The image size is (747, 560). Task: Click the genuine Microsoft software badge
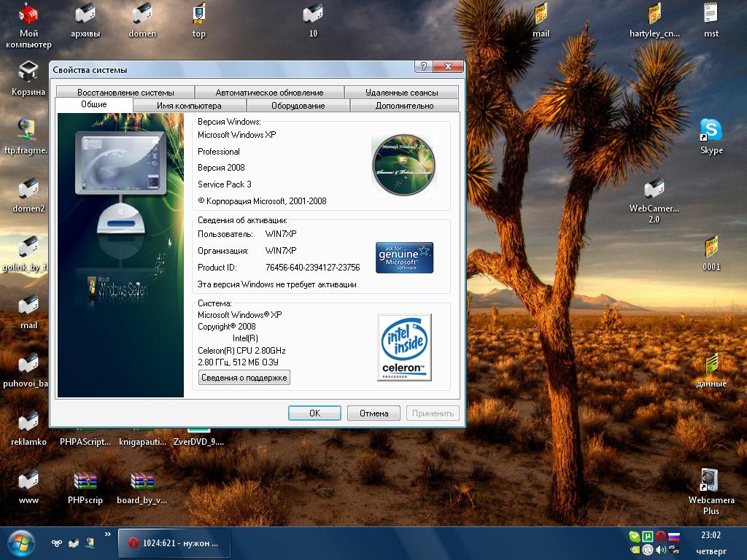(404, 257)
